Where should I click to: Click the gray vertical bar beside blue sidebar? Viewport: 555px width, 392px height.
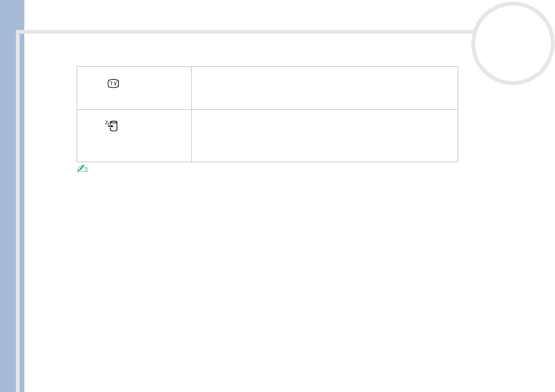tap(18, 212)
